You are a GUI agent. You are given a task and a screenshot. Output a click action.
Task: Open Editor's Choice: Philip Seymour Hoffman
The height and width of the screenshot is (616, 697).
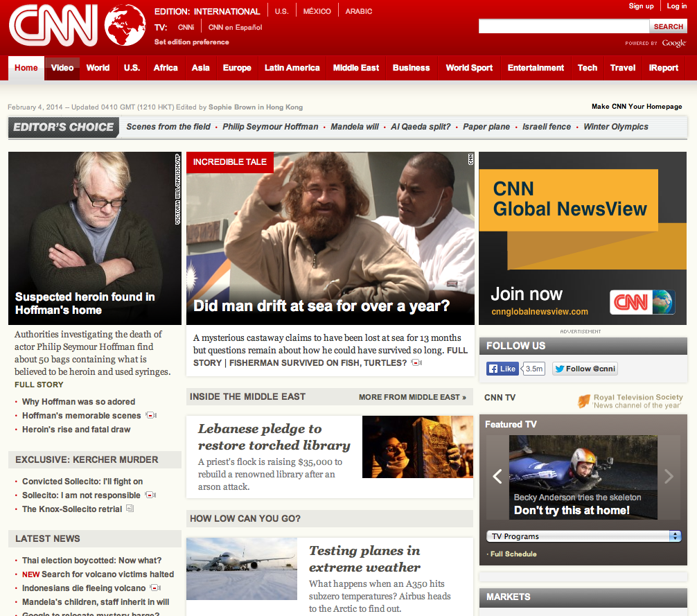[270, 127]
